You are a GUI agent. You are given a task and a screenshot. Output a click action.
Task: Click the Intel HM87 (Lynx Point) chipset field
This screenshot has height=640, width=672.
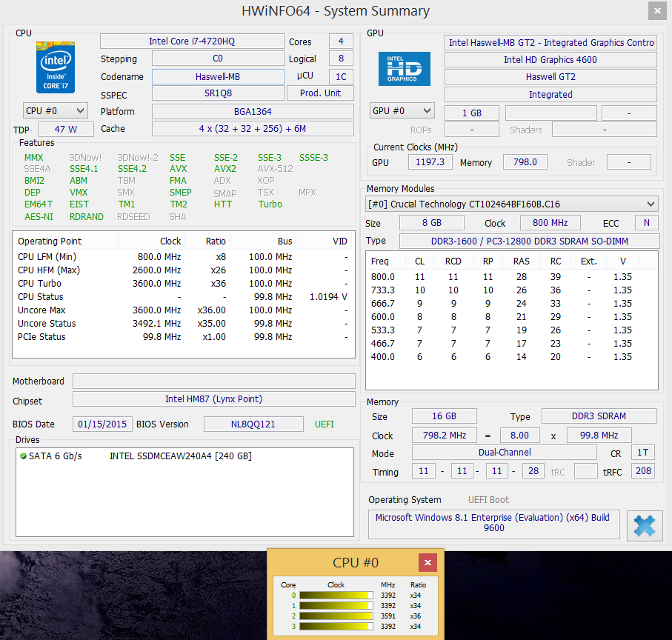coord(214,399)
